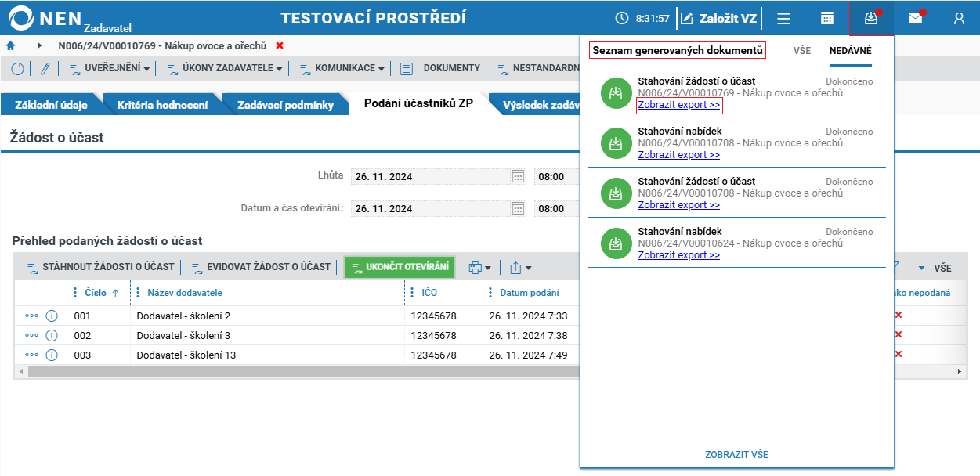Click the refresh icon in toolbar

18,69
